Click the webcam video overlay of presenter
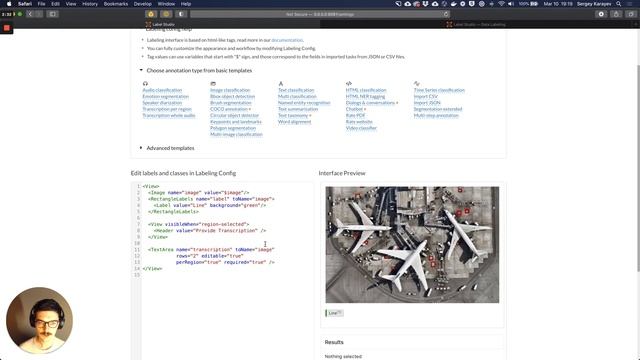The width and height of the screenshot is (640, 360). (40, 320)
